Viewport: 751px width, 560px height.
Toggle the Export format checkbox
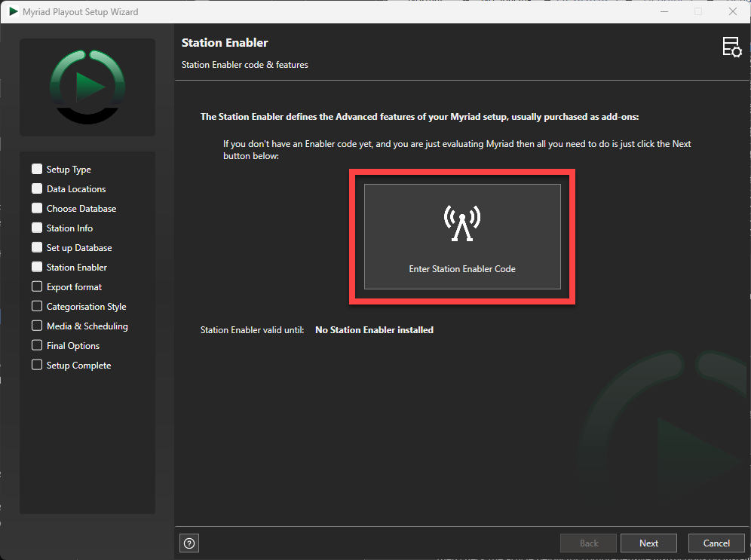37,286
